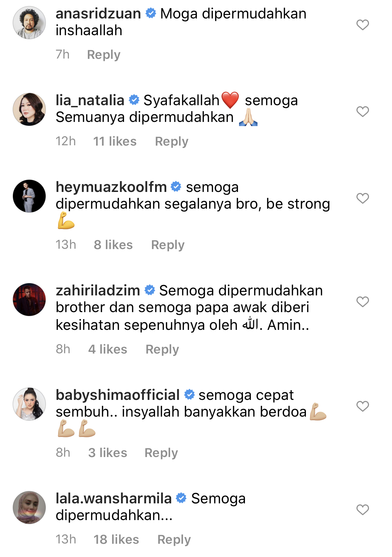View the 11 likes on lia_natalia's comment

click(x=115, y=141)
